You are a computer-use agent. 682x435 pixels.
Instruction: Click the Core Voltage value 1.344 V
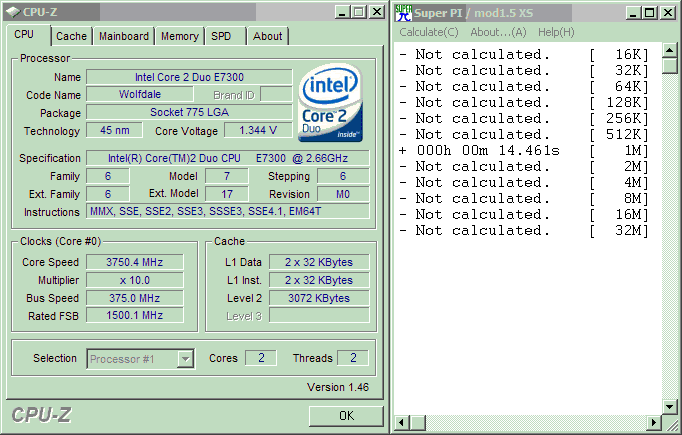click(x=258, y=130)
